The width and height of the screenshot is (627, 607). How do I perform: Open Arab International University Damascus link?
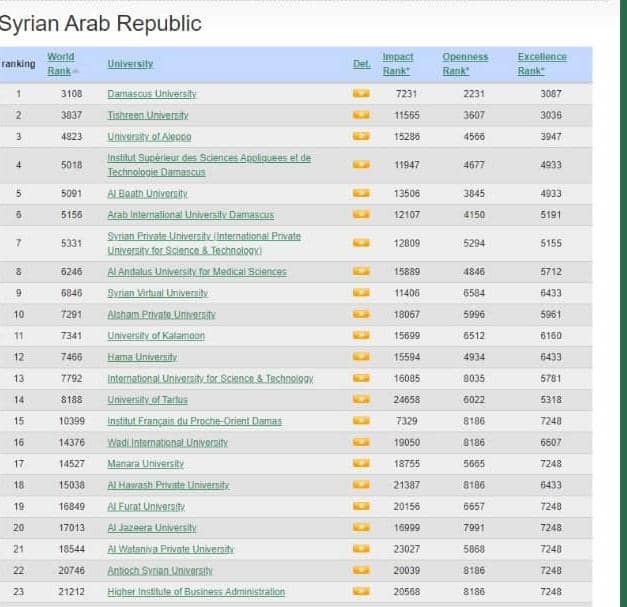coord(191,215)
